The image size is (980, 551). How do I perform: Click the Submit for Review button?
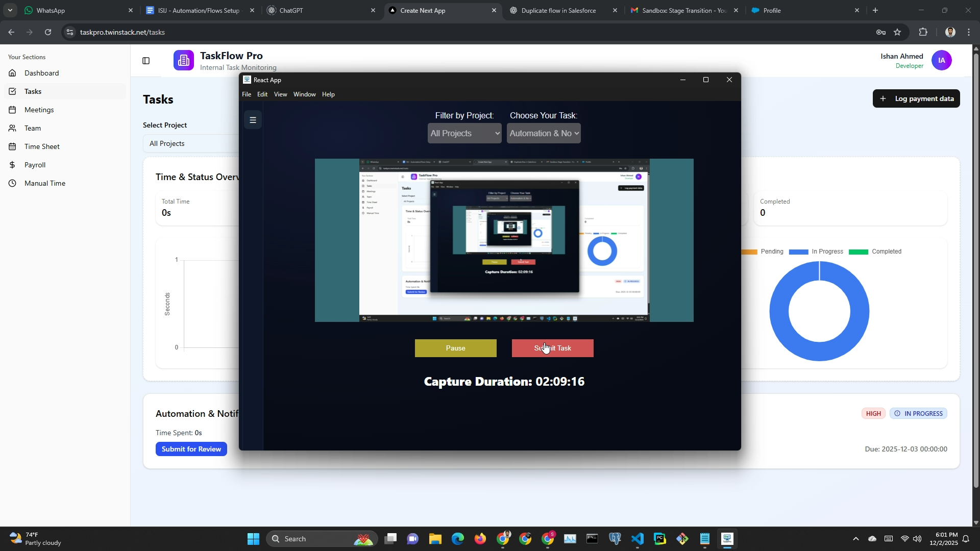pyautogui.click(x=191, y=449)
